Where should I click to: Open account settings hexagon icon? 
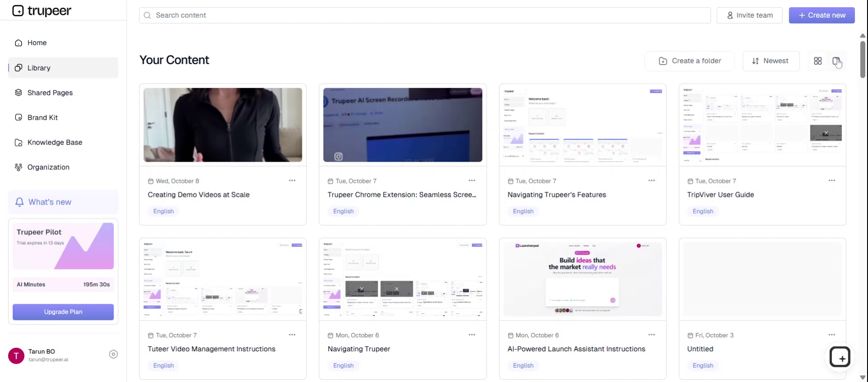(x=113, y=354)
